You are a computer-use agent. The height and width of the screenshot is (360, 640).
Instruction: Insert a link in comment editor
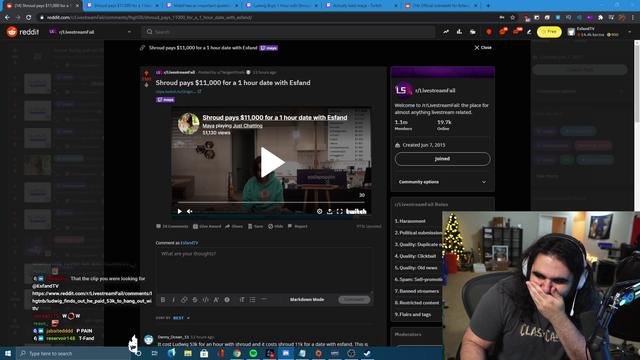pyautogui.click(x=184, y=300)
